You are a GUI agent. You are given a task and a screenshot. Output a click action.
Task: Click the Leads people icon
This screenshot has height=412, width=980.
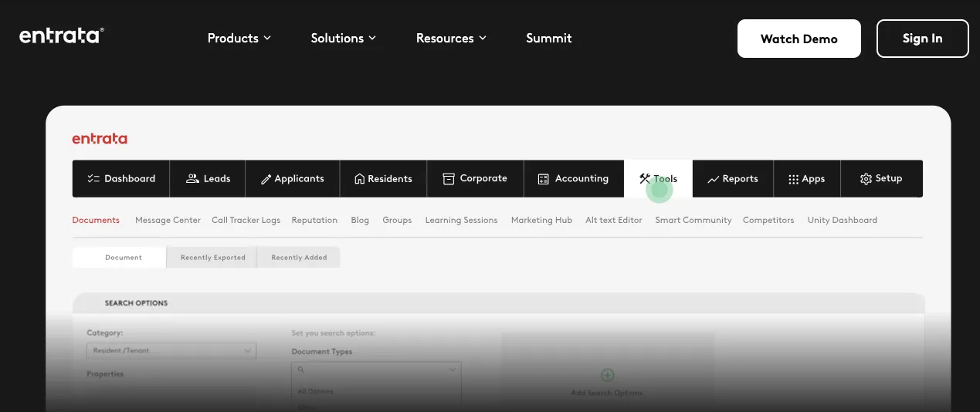[x=192, y=178]
